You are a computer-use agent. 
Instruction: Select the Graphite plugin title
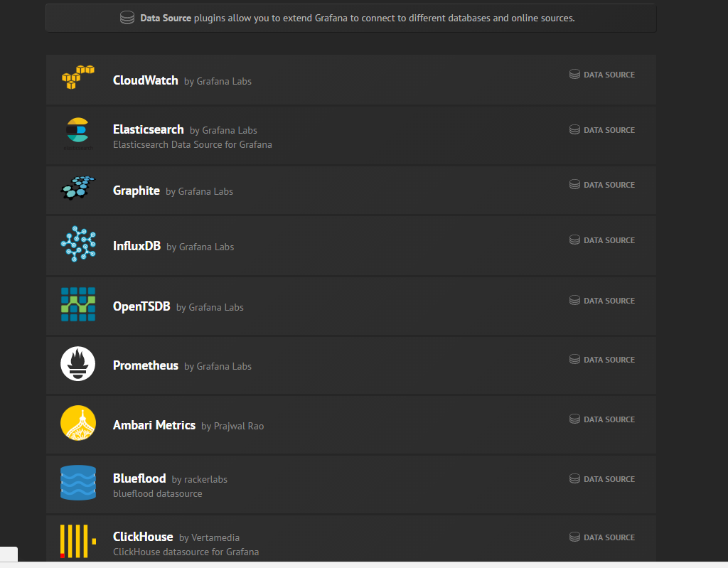136,191
